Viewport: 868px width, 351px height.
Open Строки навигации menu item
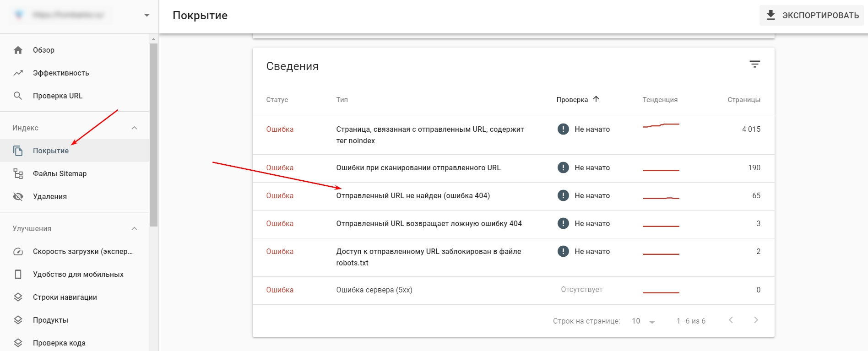click(75, 297)
